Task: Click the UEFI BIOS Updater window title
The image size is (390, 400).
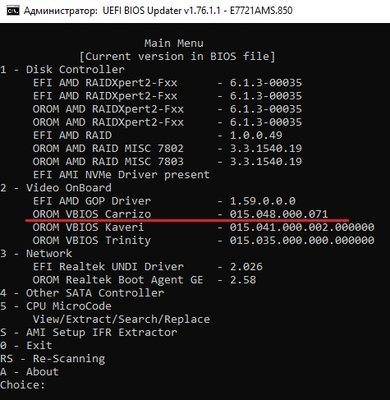Action: coord(158,11)
